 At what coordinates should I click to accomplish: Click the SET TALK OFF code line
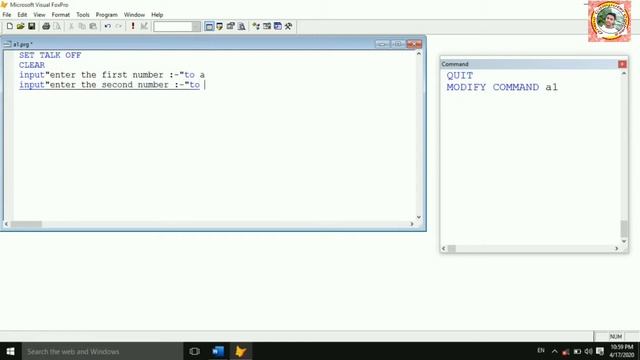[50, 55]
